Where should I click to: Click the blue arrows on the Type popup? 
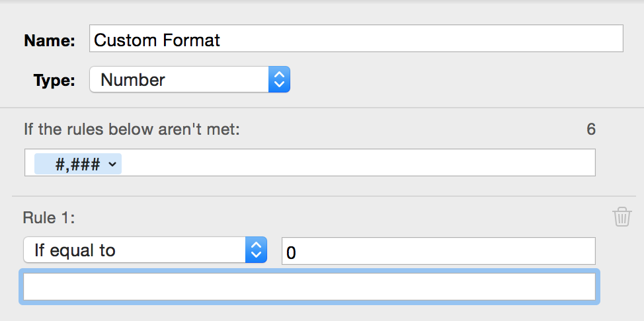click(279, 80)
